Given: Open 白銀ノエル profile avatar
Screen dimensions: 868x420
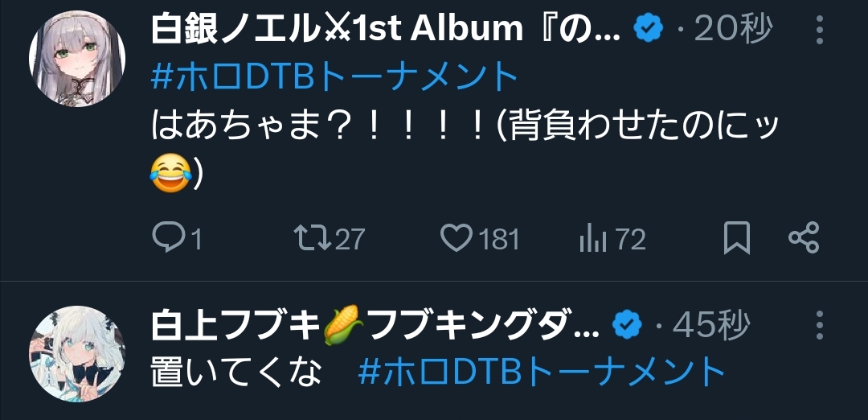Looking at the screenshot, I should coord(77,58).
